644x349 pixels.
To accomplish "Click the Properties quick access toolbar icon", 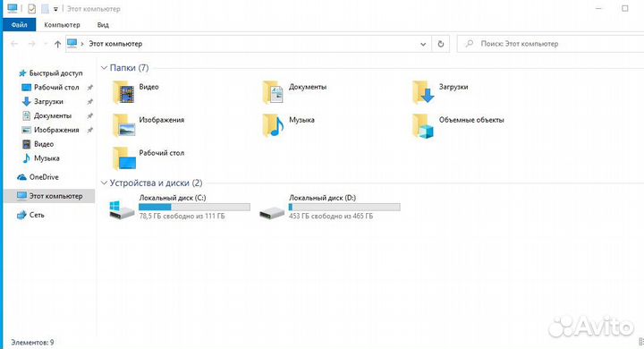I will pyautogui.click(x=31, y=9).
